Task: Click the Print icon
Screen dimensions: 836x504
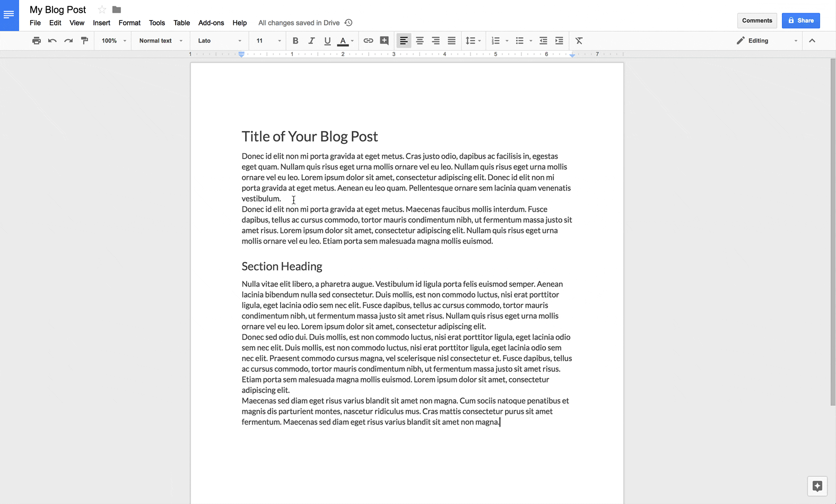Action: (x=36, y=41)
